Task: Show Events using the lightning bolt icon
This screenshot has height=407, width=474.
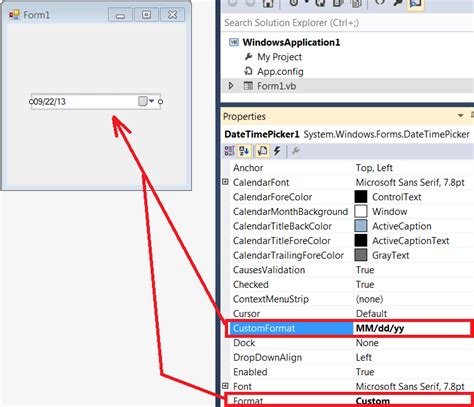Action: 277,151
